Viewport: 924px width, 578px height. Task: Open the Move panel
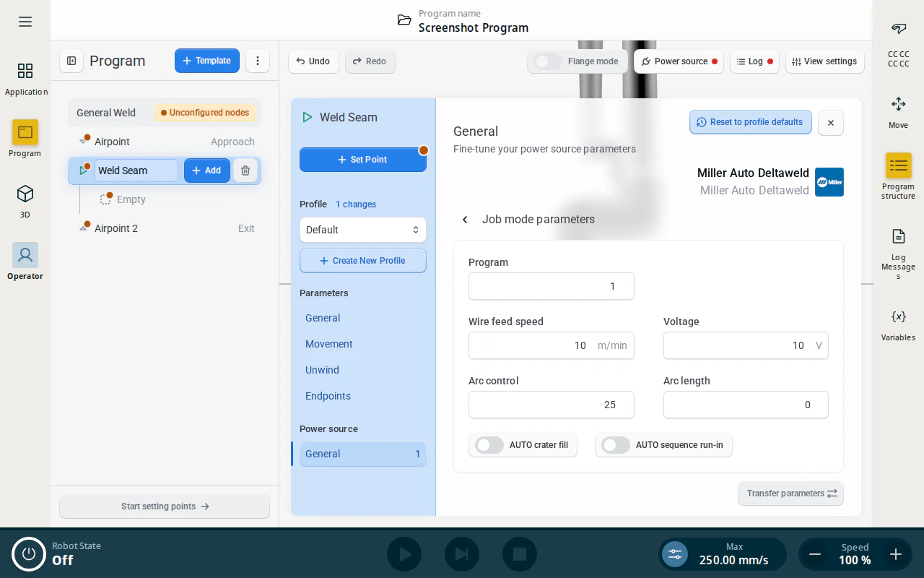click(899, 112)
